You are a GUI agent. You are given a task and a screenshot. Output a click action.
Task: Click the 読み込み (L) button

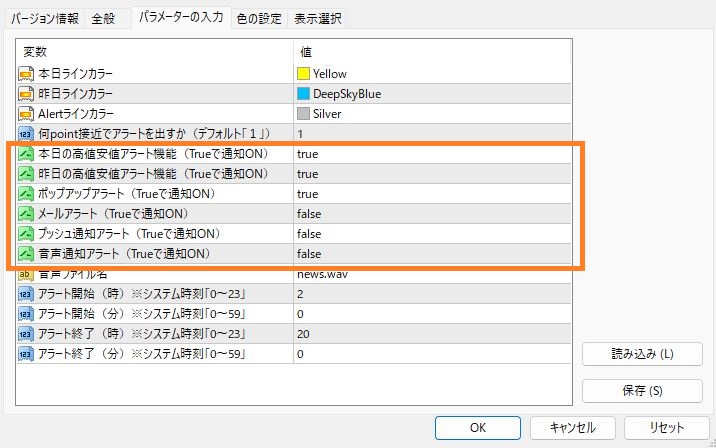click(x=642, y=354)
